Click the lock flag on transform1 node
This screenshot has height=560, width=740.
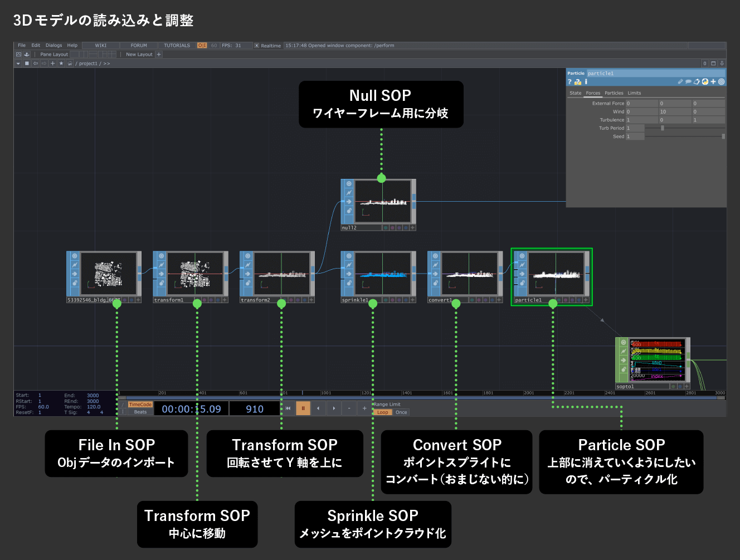[161, 283]
